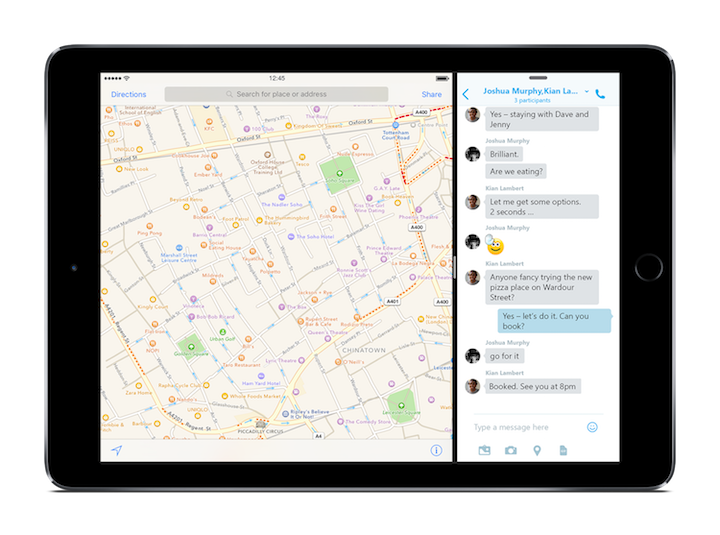Image resolution: width=720 pixels, height=535 pixels.
Task: Tap the Ronnie Scott's Jazz Club marker
Action: click(354, 263)
